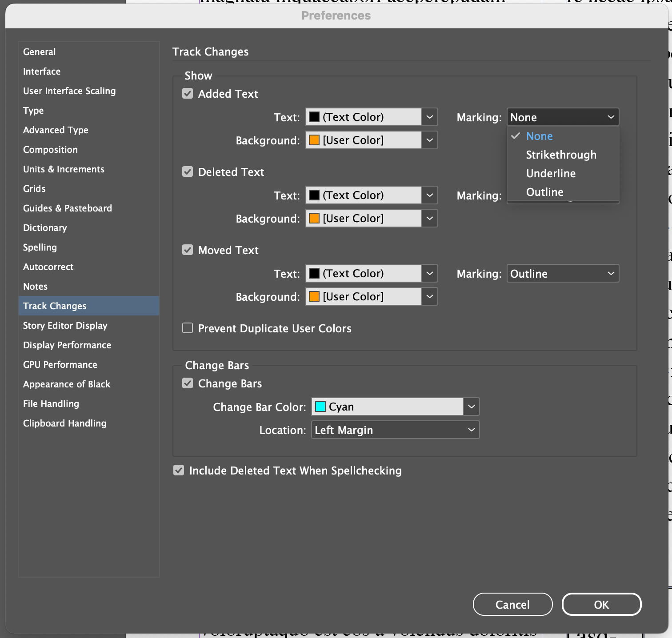Open the Clipboard Handling preferences
Viewport: 672px width, 638px height.
pyautogui.click(x=64, y=423)
